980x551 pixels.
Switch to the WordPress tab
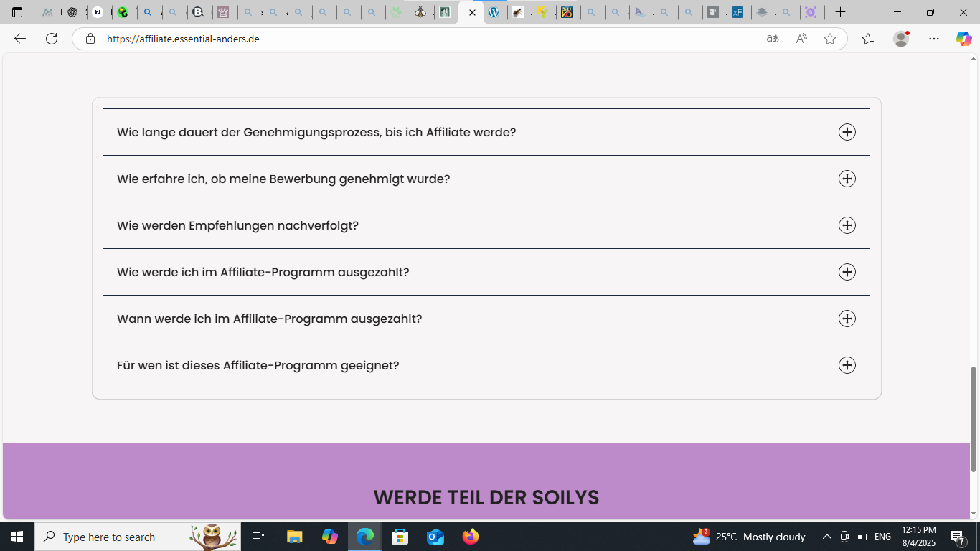point(494,12)
